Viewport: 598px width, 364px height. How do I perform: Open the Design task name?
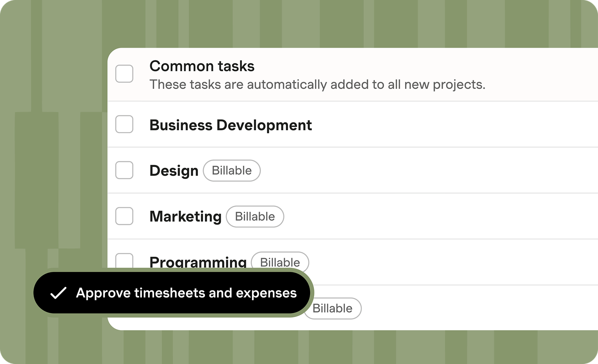[x=174, y=171]
